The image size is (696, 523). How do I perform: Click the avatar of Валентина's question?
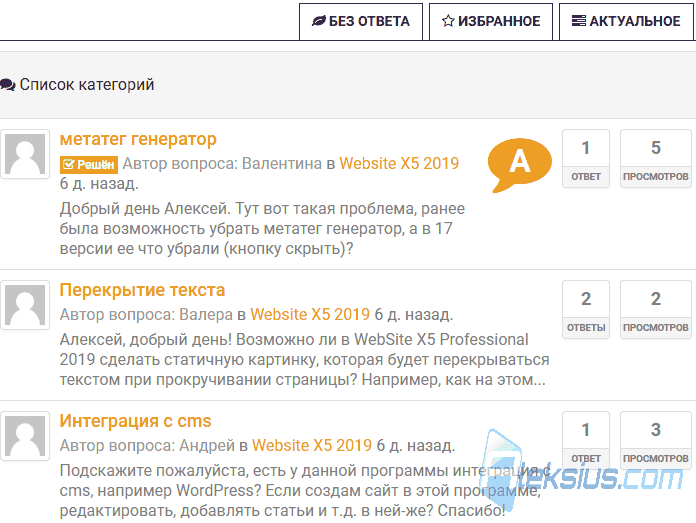25,154
